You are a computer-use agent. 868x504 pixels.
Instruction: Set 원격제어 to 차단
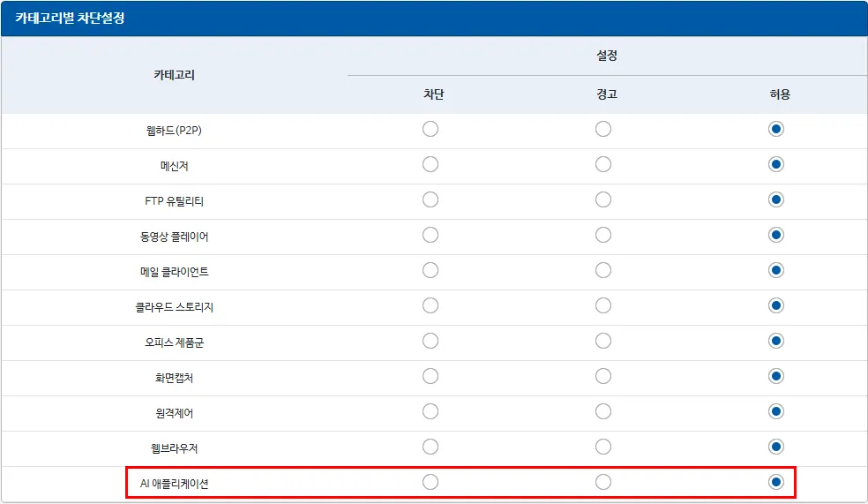[x=430, y=411]
